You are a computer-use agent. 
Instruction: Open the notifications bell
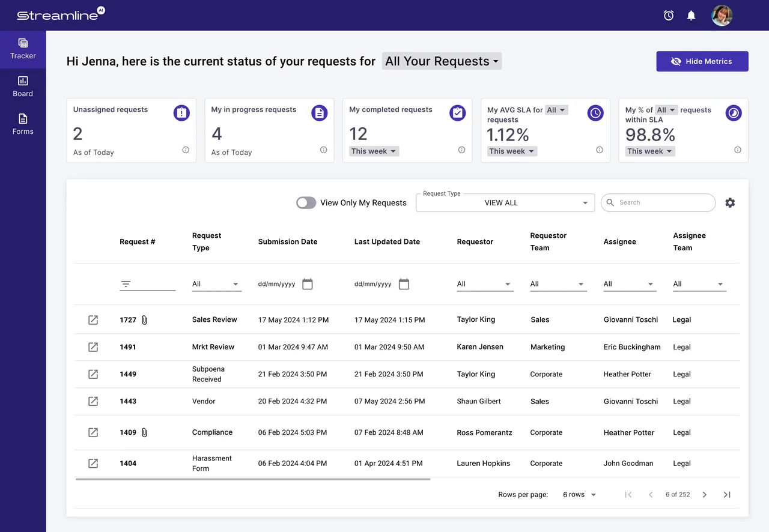click(x=691, y=16)
